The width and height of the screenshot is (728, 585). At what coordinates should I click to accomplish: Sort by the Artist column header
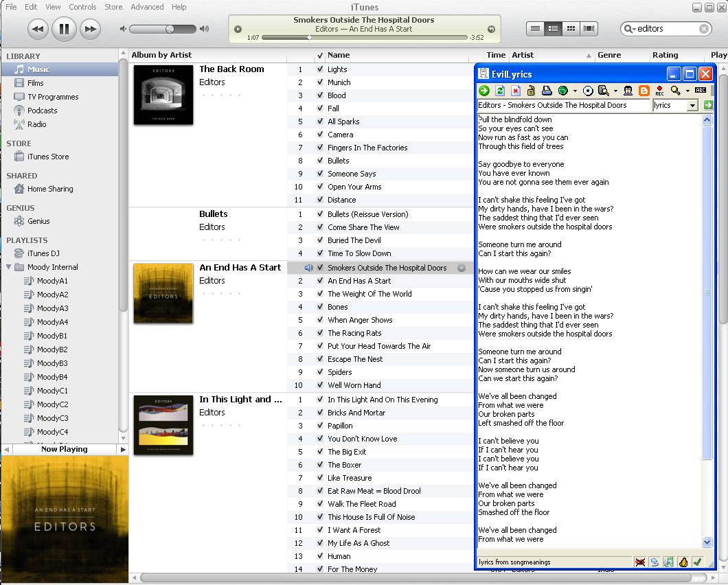[551, 55]
